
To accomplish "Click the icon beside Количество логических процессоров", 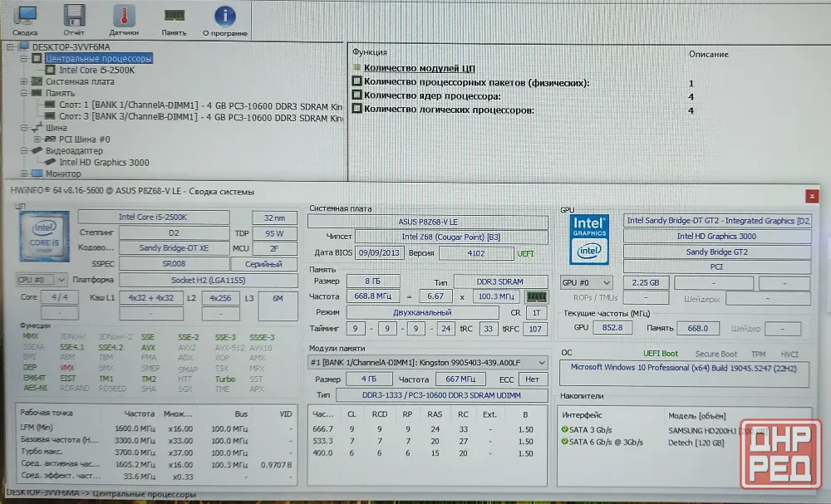I will tap(356, 109).
